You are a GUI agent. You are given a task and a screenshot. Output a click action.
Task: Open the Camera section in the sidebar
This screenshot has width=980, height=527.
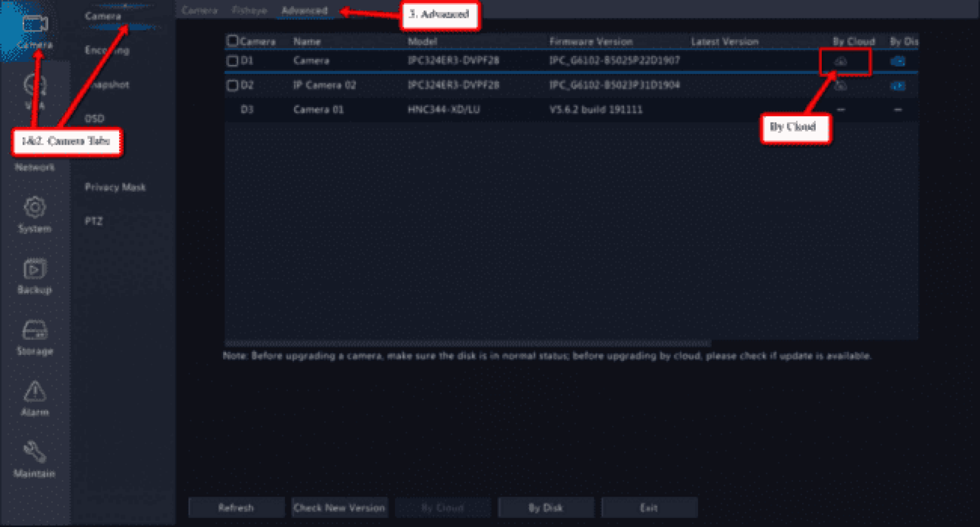34,30
